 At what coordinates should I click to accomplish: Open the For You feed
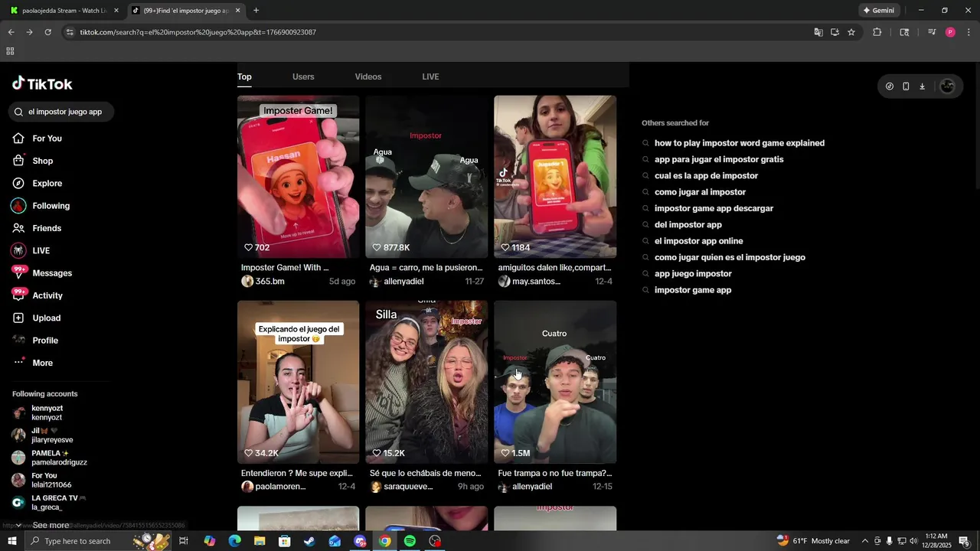click(x=47, y=139)
